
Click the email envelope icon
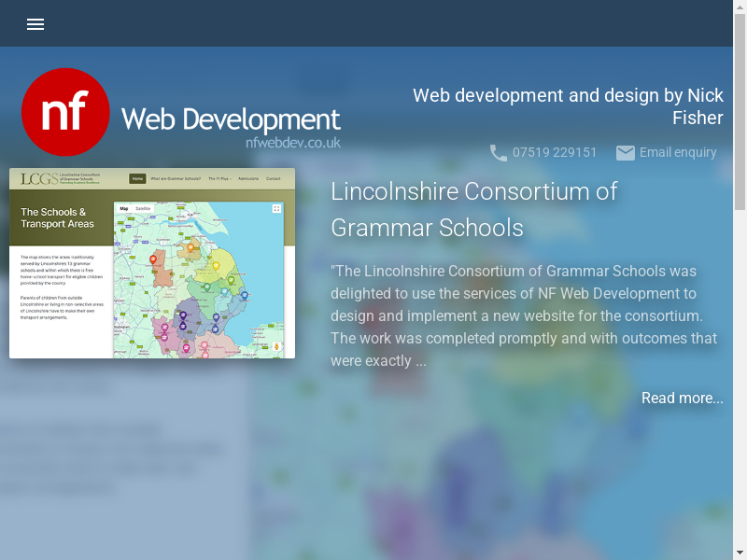click(x=626, y=153)
